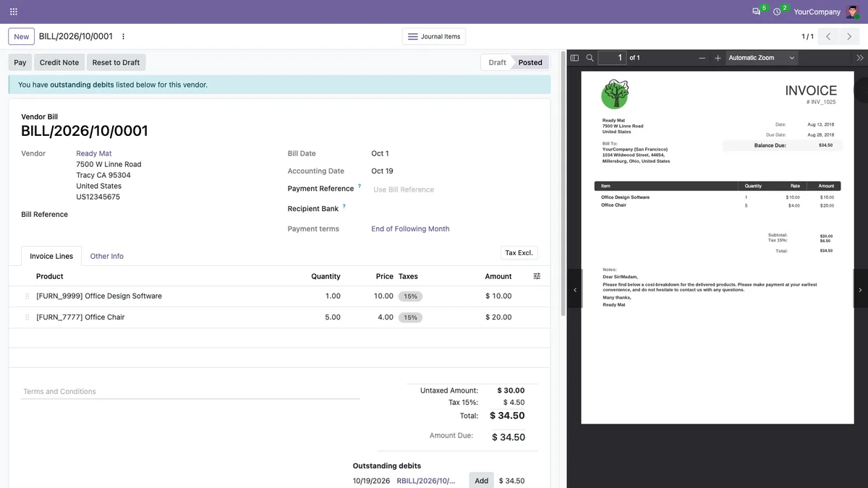Show Payment Reference help tooltip icon

tap(359, 187)
